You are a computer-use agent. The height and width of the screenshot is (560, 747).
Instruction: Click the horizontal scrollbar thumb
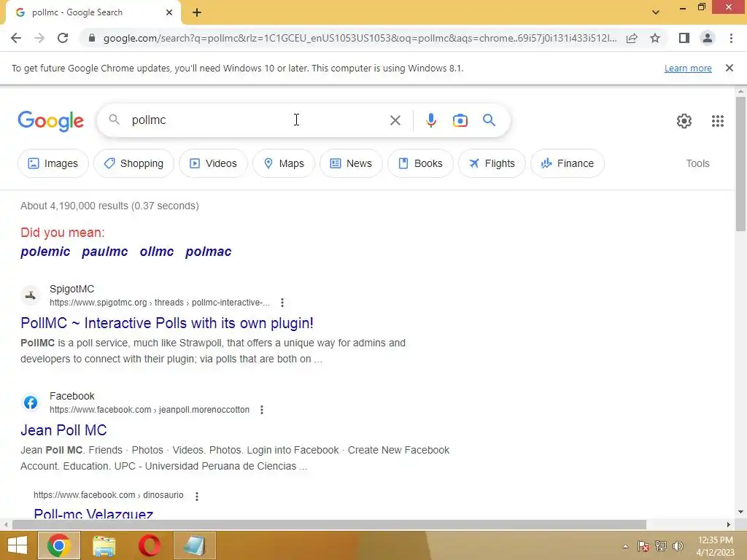click(x=329, y=525)
